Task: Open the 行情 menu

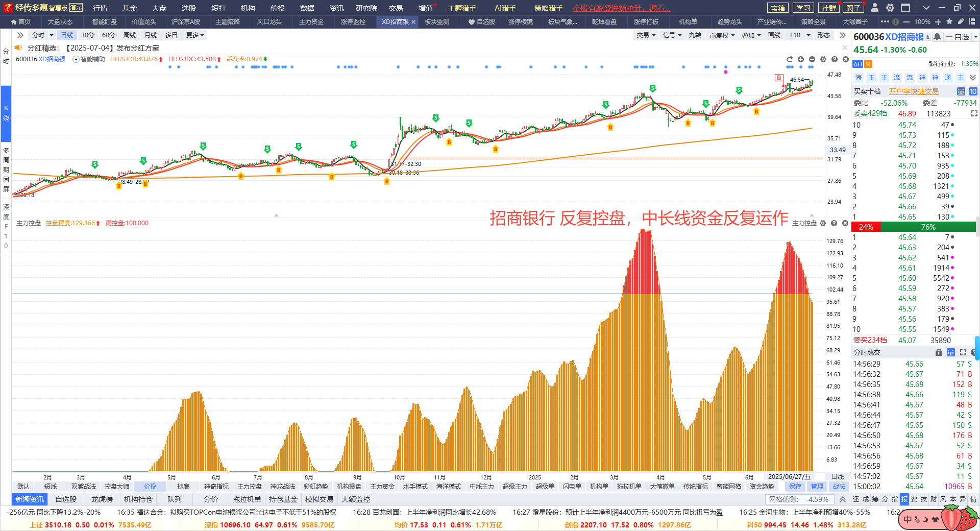Action: point(100,8)
